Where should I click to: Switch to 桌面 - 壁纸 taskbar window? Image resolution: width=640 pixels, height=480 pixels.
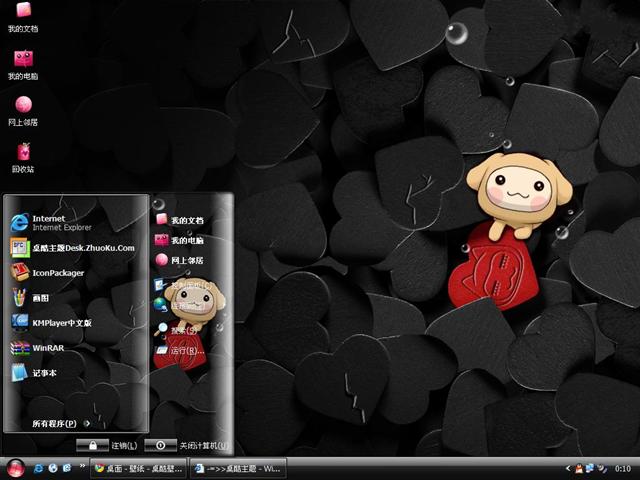pyautogui.click(x=138, y=469)
